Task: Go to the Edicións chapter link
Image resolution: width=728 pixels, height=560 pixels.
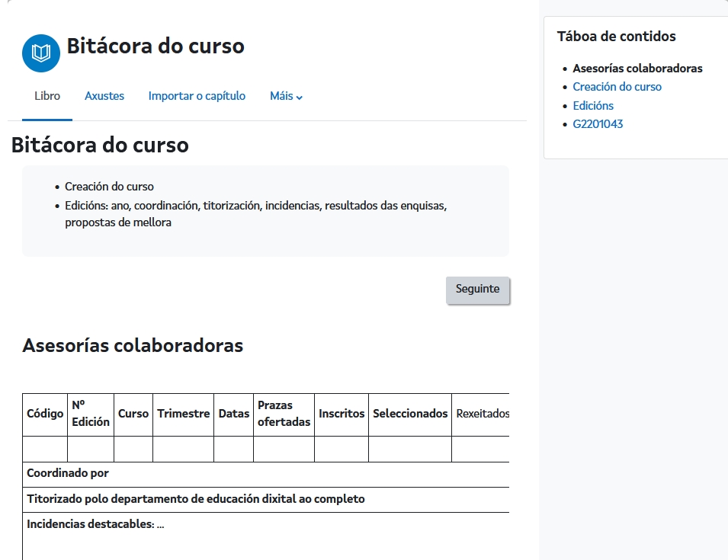Action: pos(593,106)
